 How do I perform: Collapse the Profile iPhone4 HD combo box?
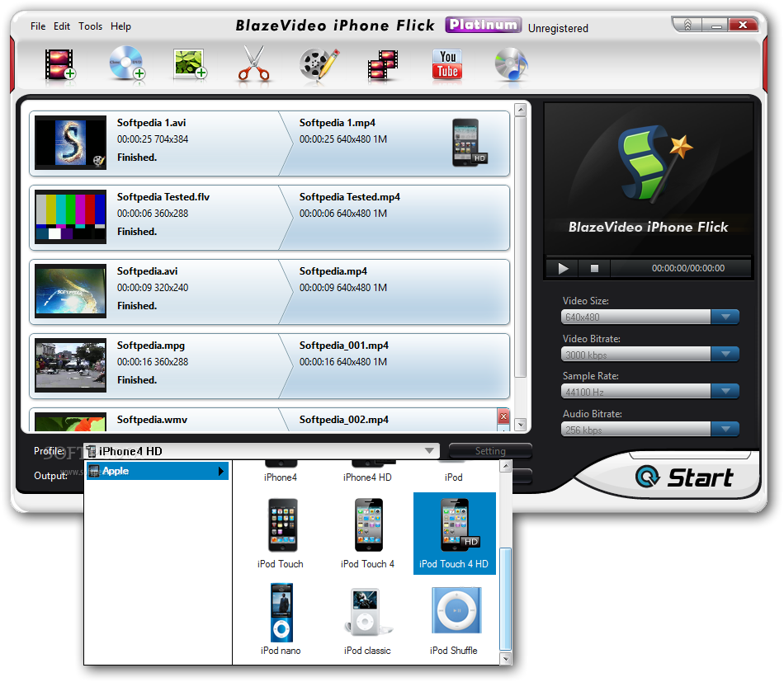pos(429,450)
